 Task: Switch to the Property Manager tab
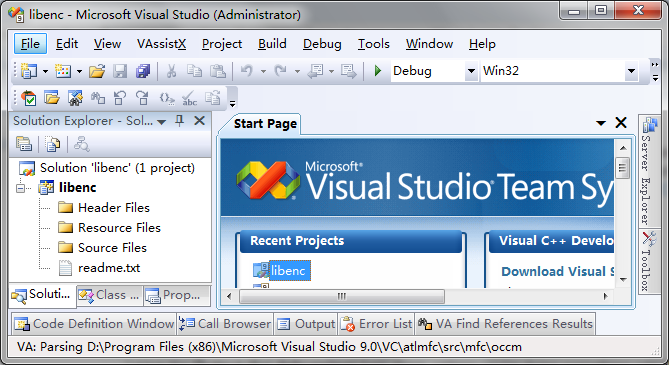(176, 295)
